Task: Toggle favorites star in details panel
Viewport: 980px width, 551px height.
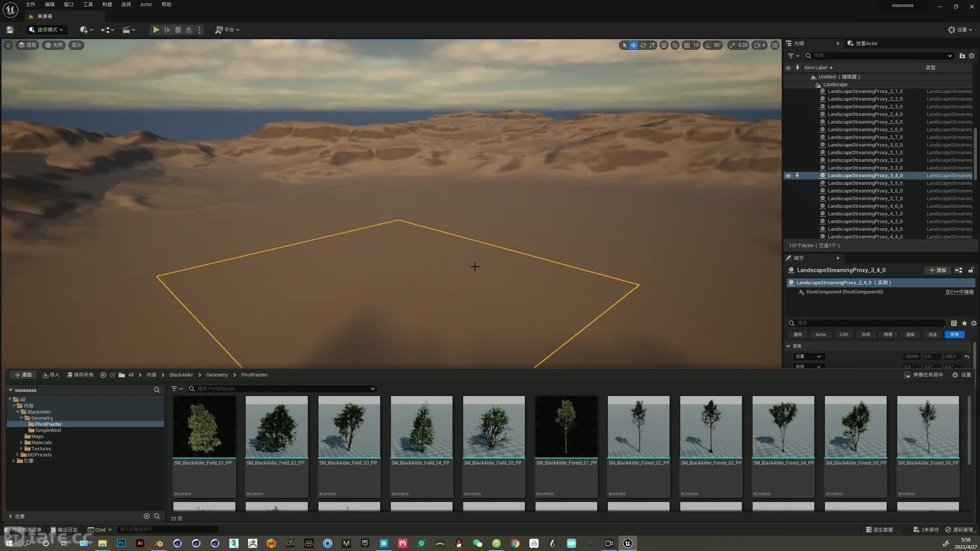Action: coord(964,323)
